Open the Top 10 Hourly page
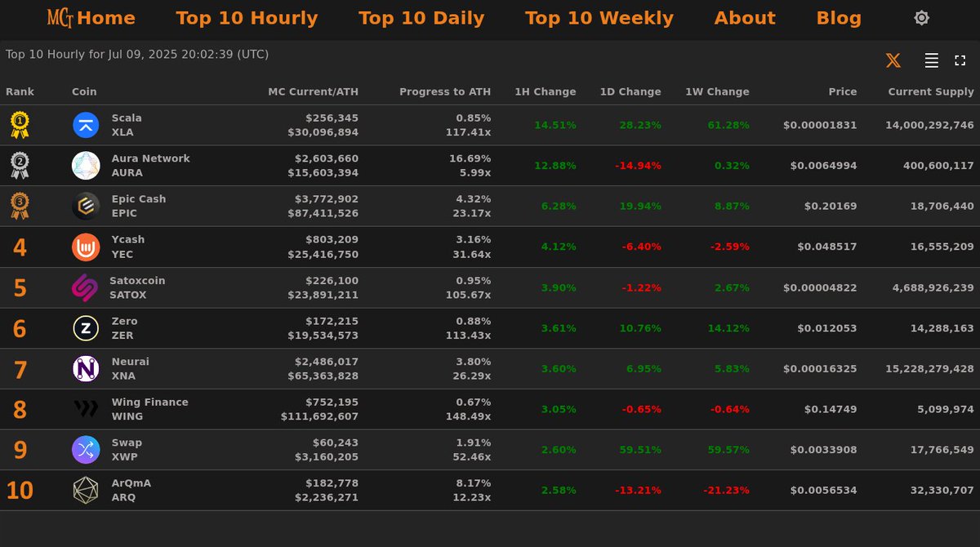This screenshot has width=980, height=547. 247,18
